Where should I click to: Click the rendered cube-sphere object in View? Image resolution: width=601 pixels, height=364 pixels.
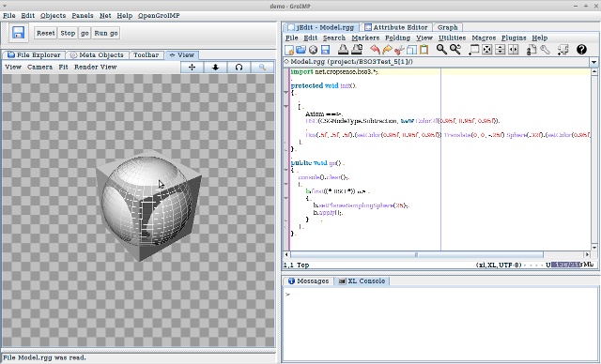pyautogui.click(x=148, y=205)
